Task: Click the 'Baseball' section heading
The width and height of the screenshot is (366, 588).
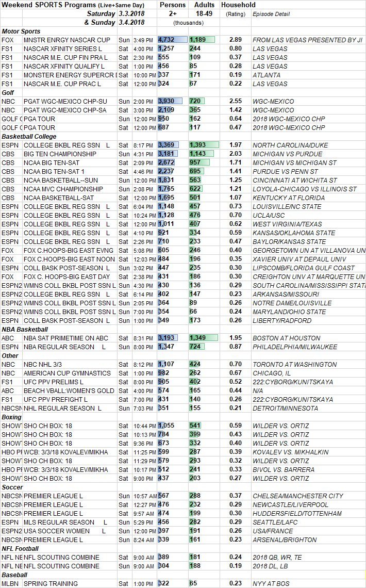Action: point(14,575)
